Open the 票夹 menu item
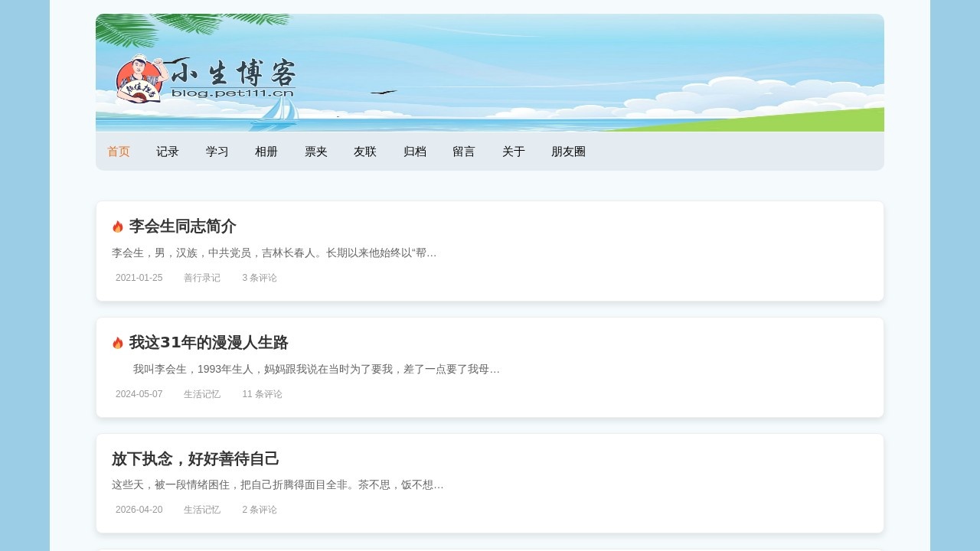This screenshot has width=980, height=551. pyautogui.click(x=316, y=152)
